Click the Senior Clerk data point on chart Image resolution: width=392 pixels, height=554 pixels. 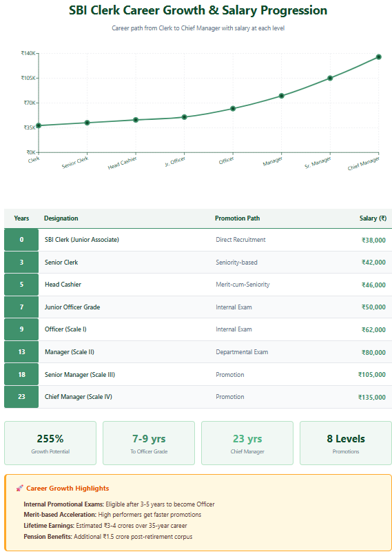tap(87, 123)
